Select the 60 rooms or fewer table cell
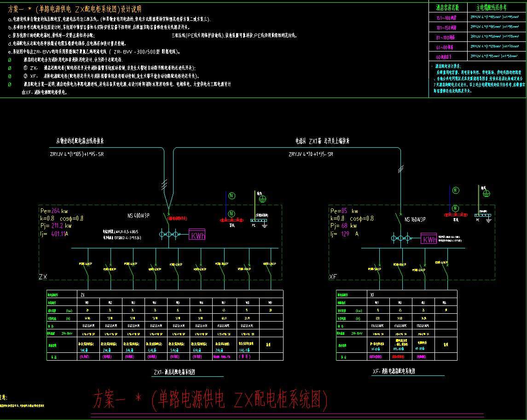The height and width of the screenshot is (420, 527). click(448, 56)
